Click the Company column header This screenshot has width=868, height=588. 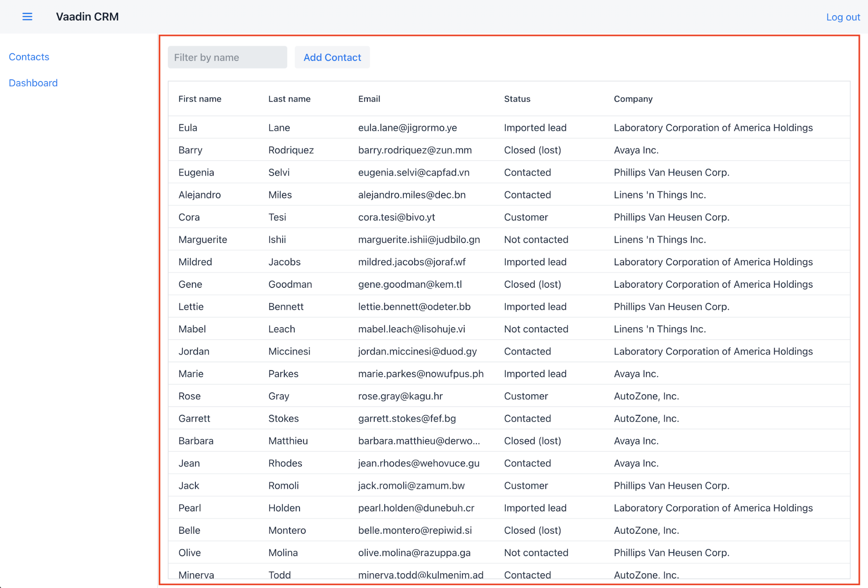[x=633, y=99]
